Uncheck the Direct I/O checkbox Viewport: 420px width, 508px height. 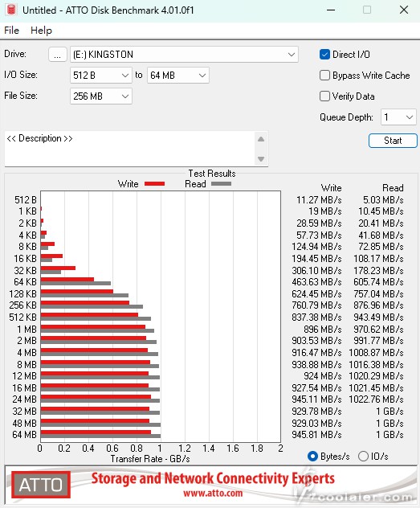tap(324, 55)
